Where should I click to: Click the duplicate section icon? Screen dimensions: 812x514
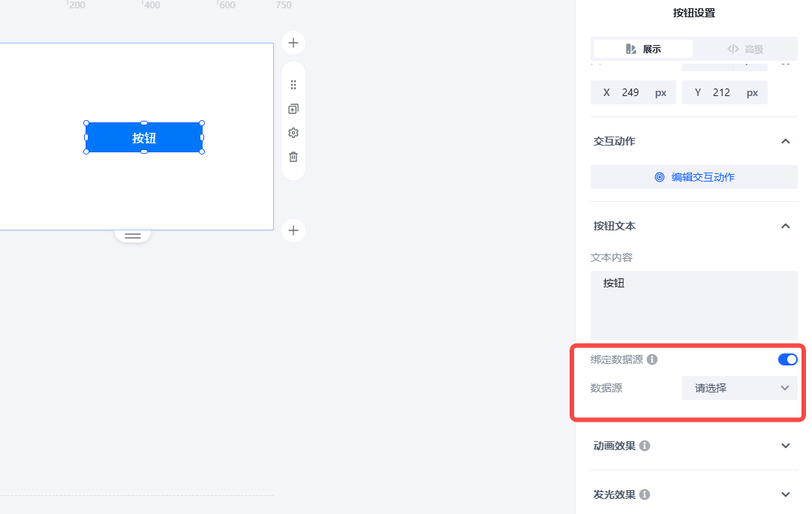[293, 109]
